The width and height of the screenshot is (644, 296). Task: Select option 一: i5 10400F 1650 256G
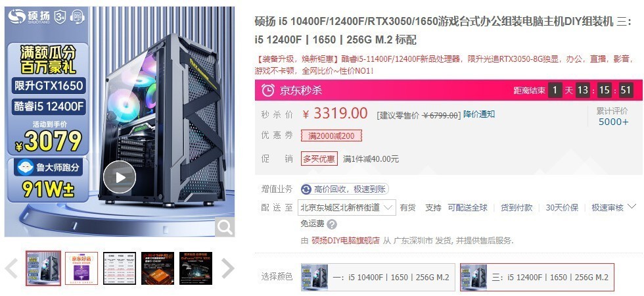[x=378, y=277]
